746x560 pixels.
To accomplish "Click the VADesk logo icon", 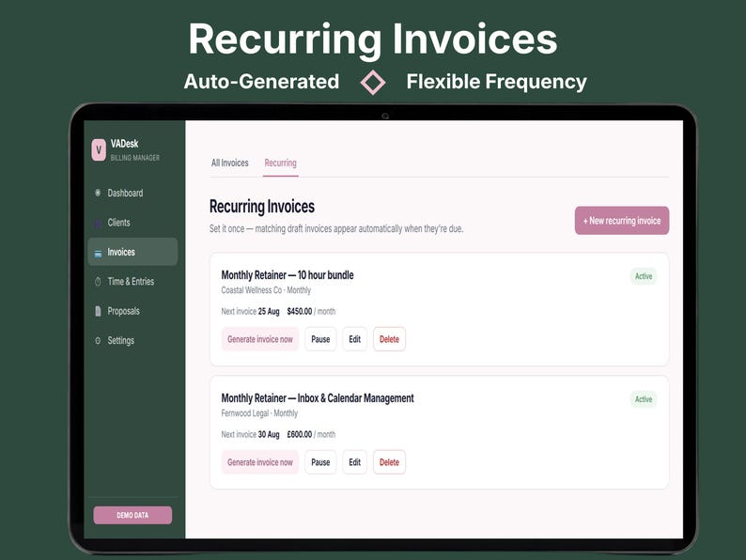I will [x=99, y=150].
